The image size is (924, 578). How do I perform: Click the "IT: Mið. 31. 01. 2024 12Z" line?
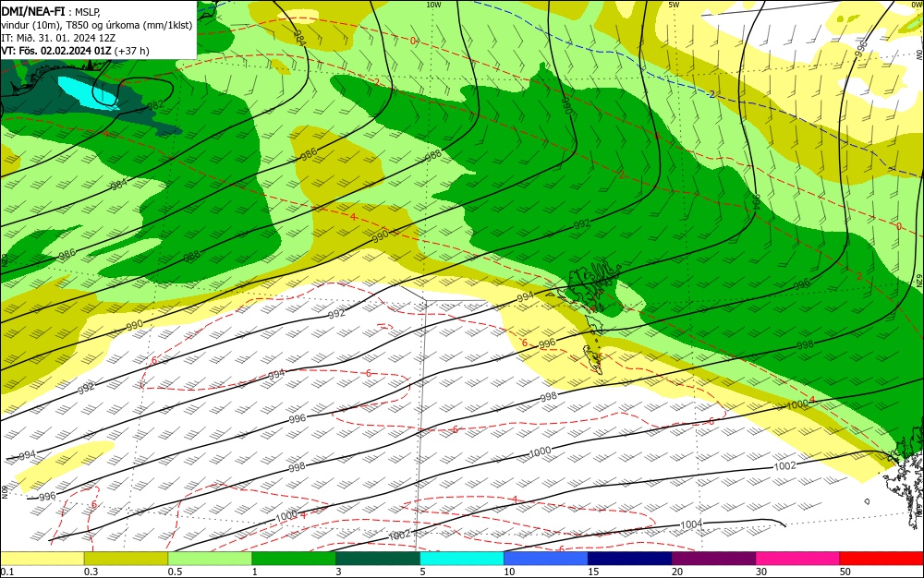[58, 38]
